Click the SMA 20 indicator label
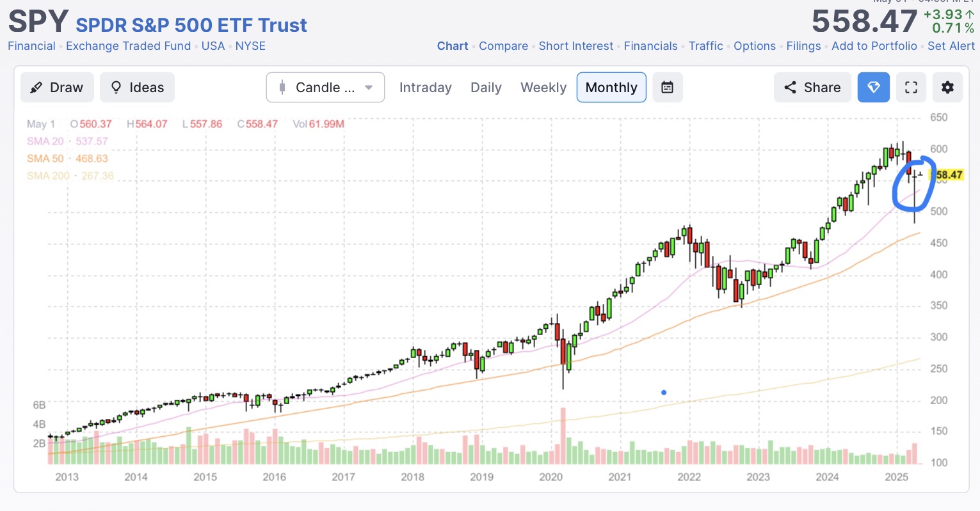 point(45,141)
